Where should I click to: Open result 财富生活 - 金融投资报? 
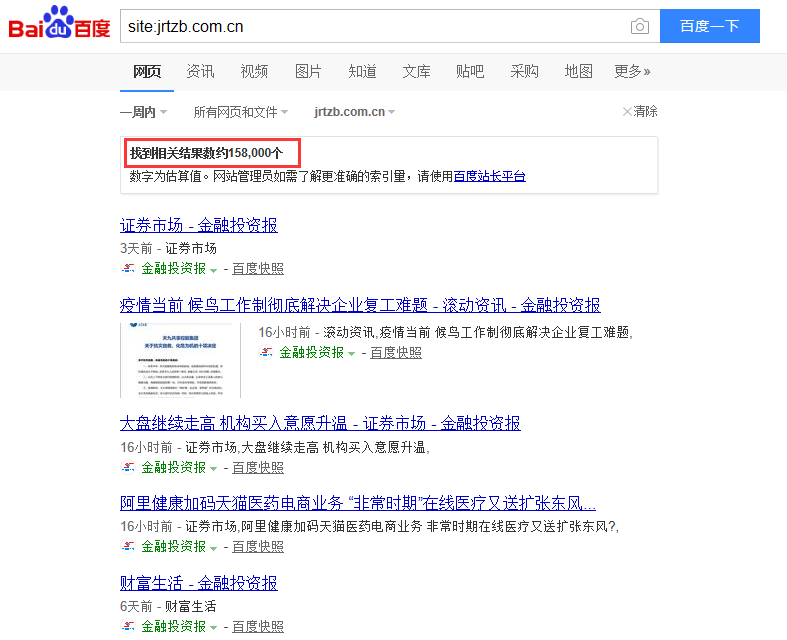coord(199,583)
